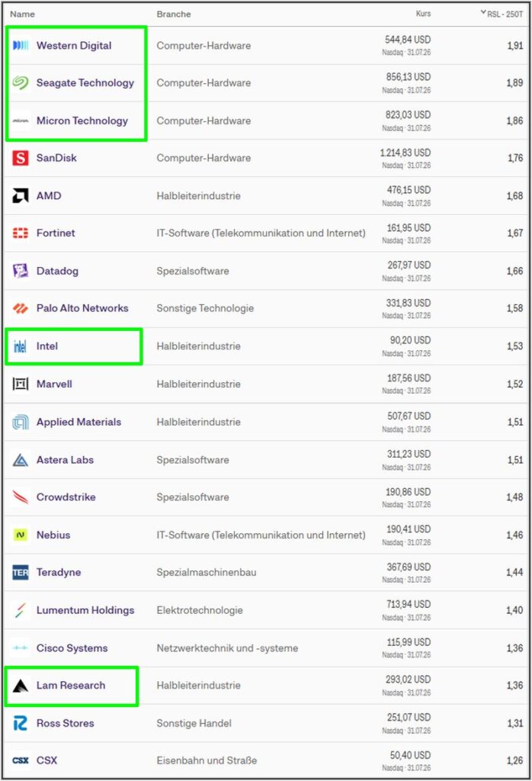Sort by the Kurs column header
The height and width of the screenshot is (781, 532).
(424, 14)
